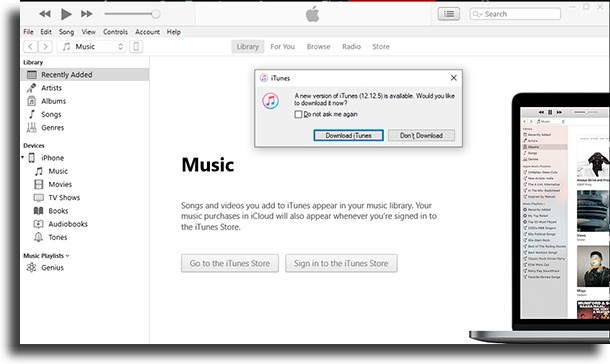This screenshot has height=364, width=610.
Task: Open the View menu
Action: (x=88, y=32)
